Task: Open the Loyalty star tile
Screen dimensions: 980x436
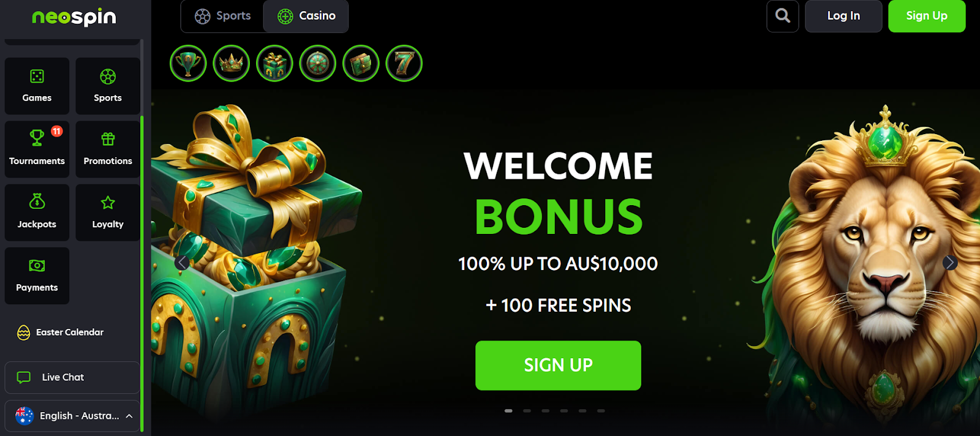Action: [x=108, y=212]
